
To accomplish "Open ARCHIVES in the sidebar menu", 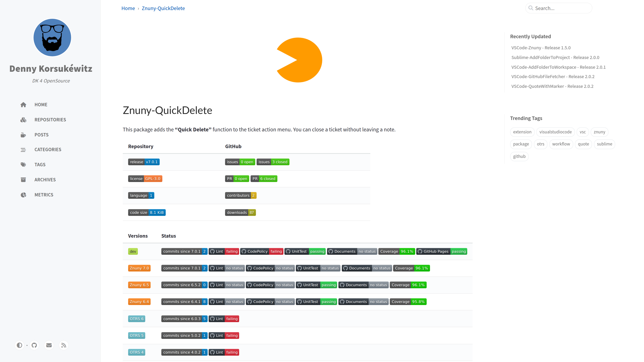I will pyautogui.click(x=45, y=180).
